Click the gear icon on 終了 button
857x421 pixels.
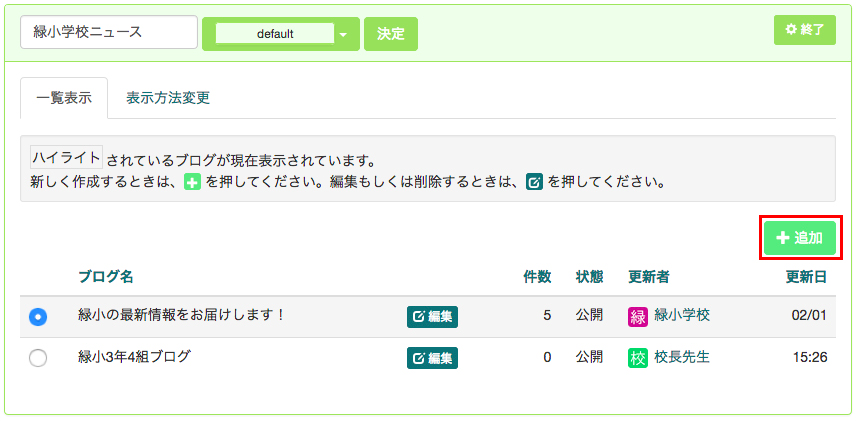(x=791, y=30)
